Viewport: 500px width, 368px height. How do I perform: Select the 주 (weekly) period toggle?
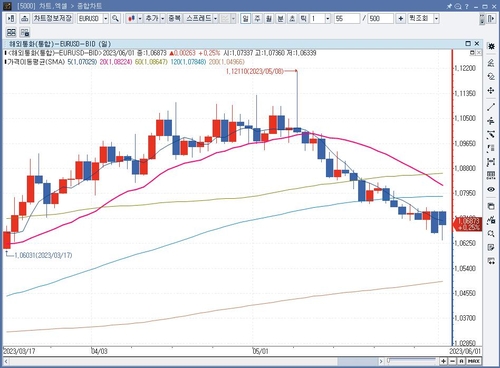(257, 19)
